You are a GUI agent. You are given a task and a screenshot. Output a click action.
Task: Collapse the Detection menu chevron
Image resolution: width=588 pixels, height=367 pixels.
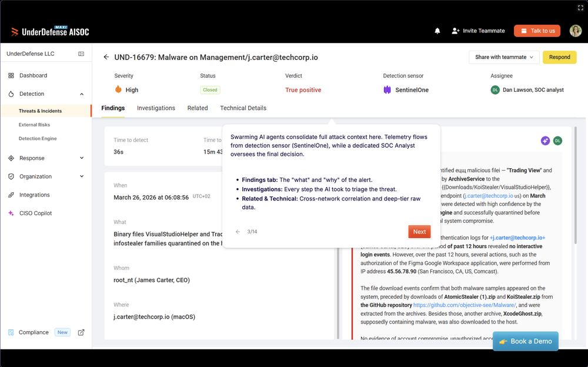[82, 94]
